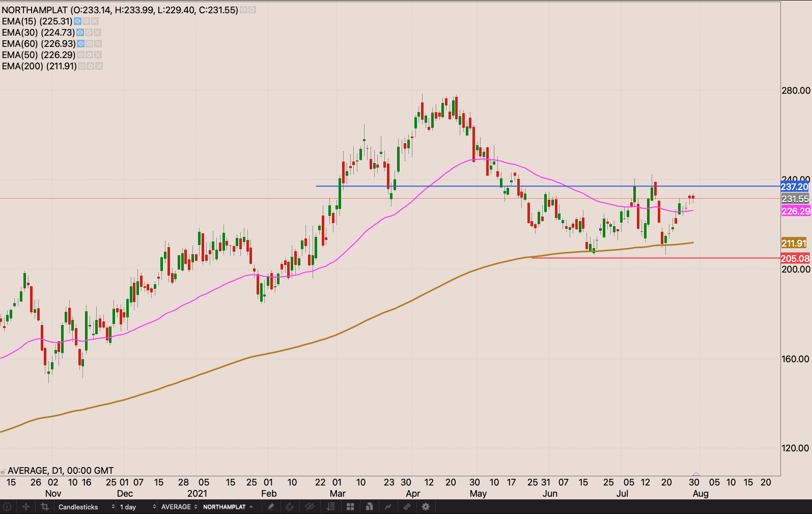Toggle visibility of EMA(15) indicator

coord(77,21)
